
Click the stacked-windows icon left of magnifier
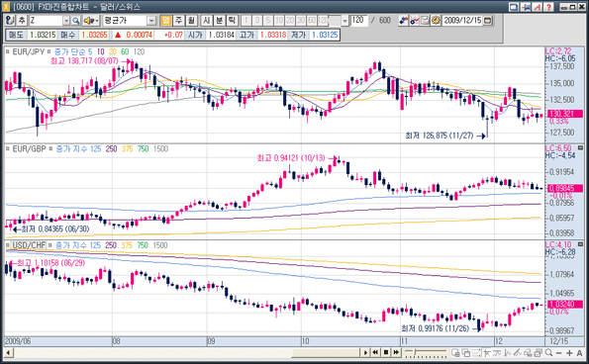[538, 353]
